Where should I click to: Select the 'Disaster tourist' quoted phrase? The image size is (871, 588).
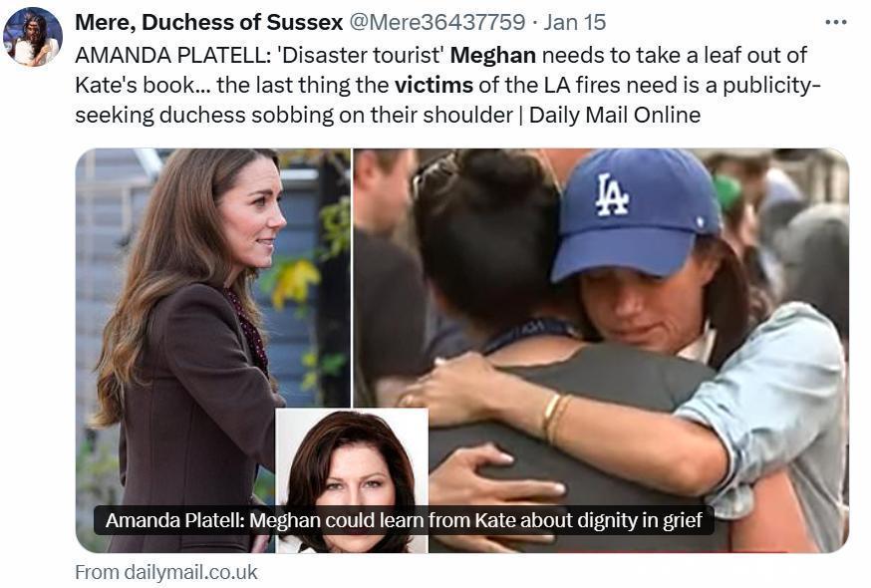click(x=360, y=55)
